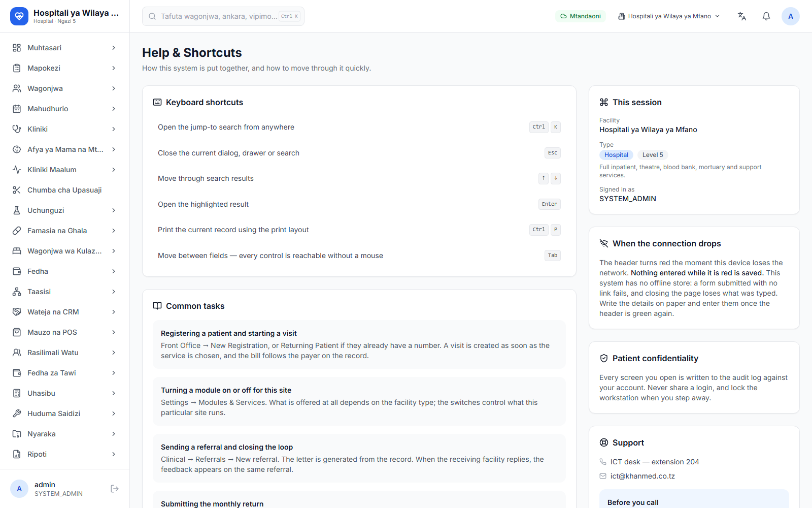
Task: Expand the Muhtasari chevron
Action: click(x=114, y=48)
